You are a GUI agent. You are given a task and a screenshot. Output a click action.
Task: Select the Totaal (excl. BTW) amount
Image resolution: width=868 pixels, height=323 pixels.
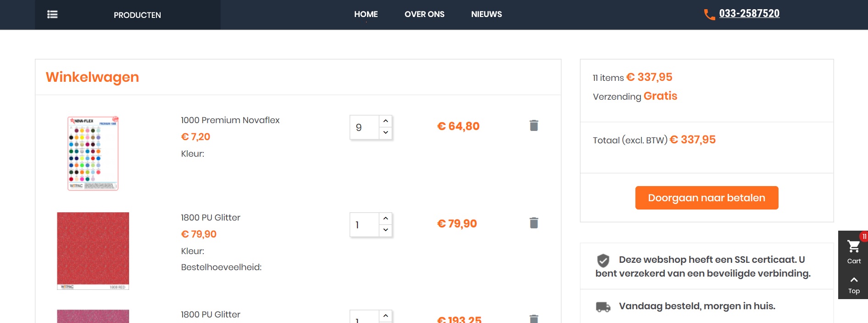point(692,140)
